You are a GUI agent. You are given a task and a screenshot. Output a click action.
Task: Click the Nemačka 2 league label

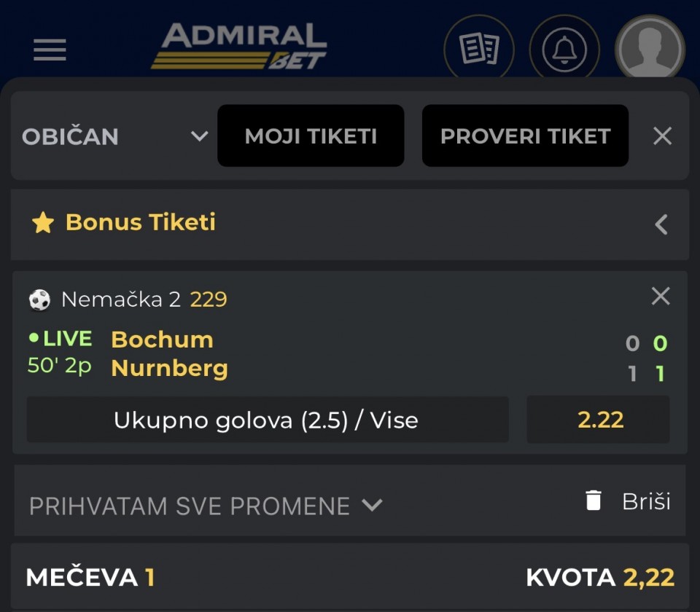click(x=120, y=299)
